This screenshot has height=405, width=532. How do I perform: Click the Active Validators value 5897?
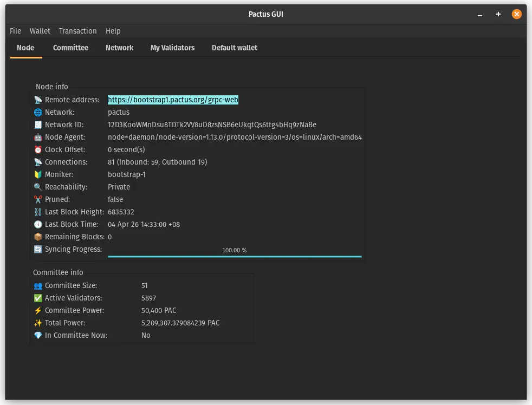tap(148, 298)
